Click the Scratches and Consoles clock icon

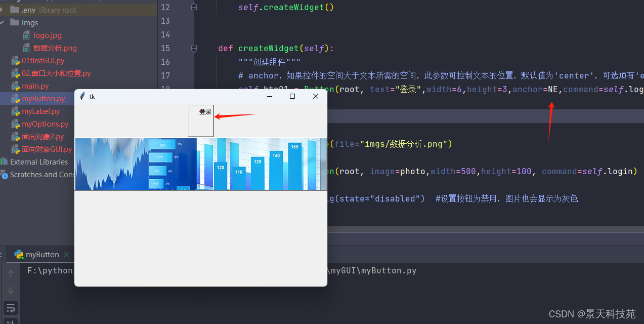pyautogui.click(x=4, y=175)
